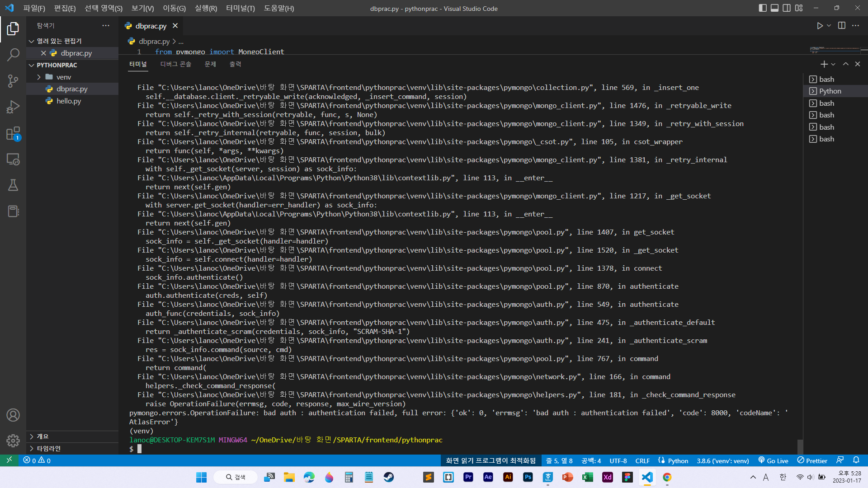Click the feedback icon in status bar
Viewport: 868px width, 488px height.
[x=840, y=460]
